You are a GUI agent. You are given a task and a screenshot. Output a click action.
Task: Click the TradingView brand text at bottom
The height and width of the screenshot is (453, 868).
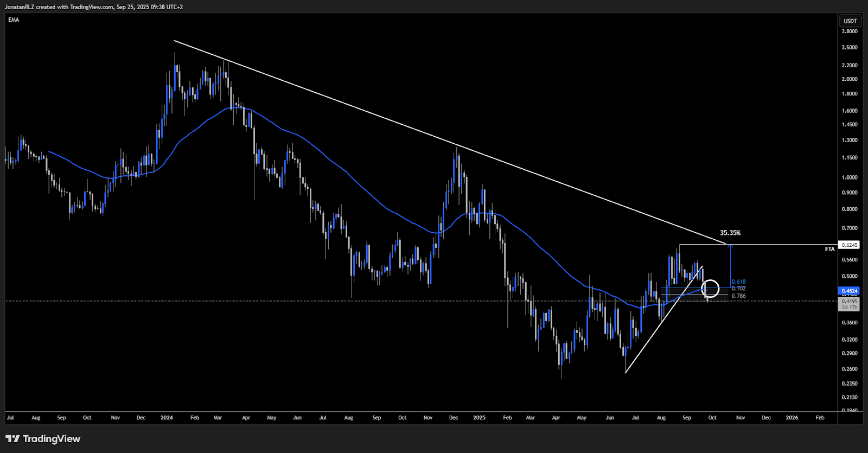point(52,439)
